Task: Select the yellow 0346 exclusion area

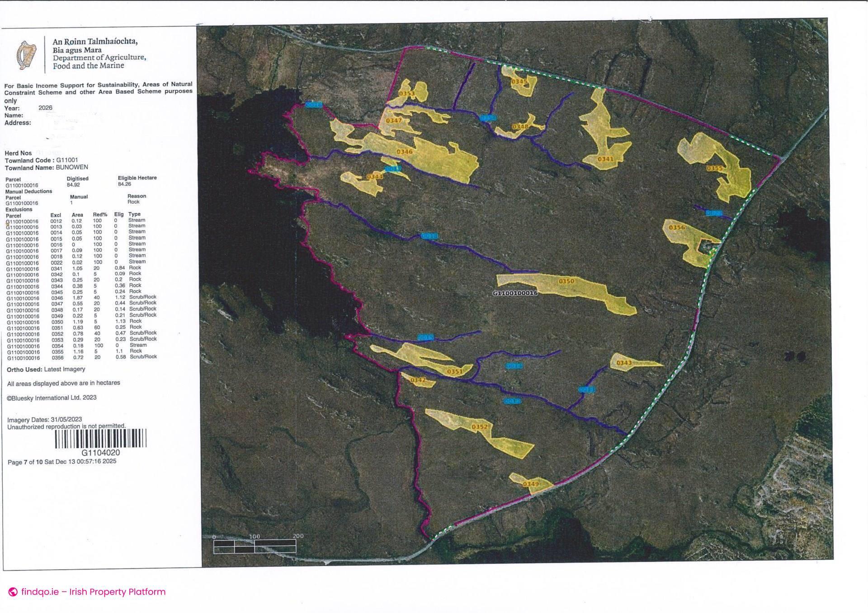Action: click(x=404, y=152)
